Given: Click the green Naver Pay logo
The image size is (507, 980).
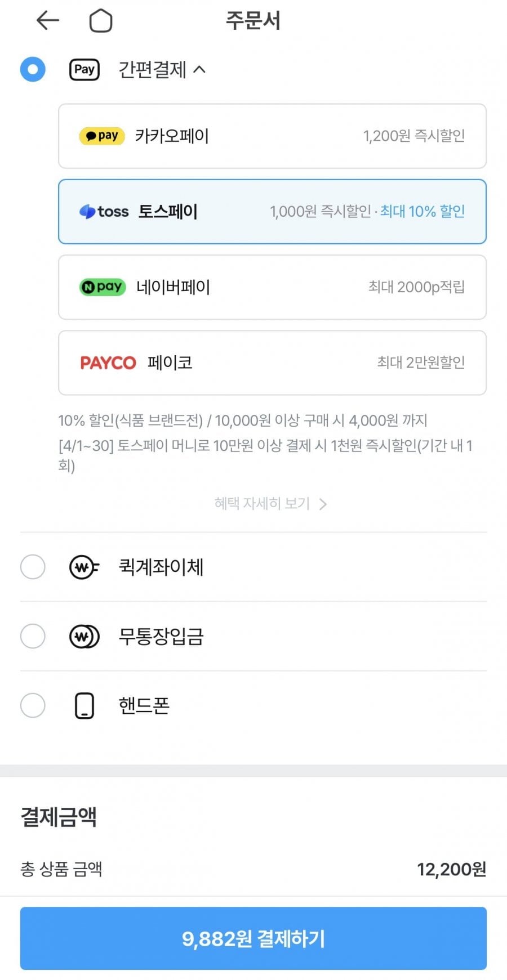Looking at the screenshot, I should (103, 287).
